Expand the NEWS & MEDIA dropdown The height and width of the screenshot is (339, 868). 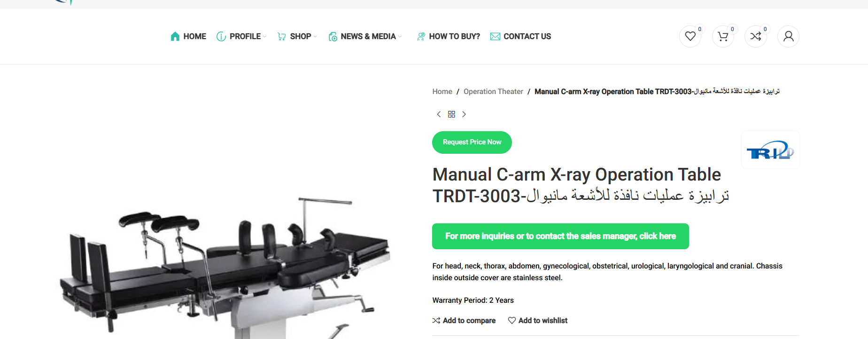pyautogui.click(x=365, y=36)
